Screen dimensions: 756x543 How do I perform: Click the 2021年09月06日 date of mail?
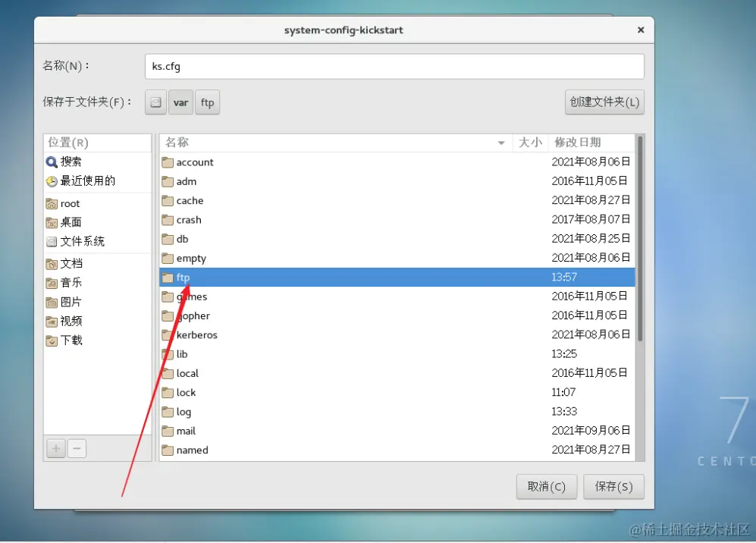pyautogui.click(x=591, y=431)
